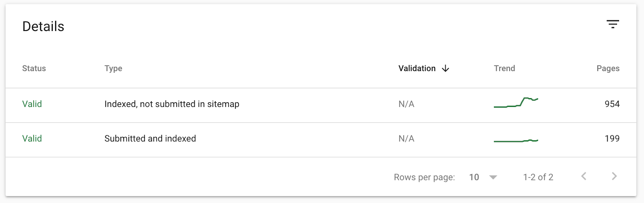Click the 199 pages count
The height and width of the screenshot is (203, 644).
point(612,139)
